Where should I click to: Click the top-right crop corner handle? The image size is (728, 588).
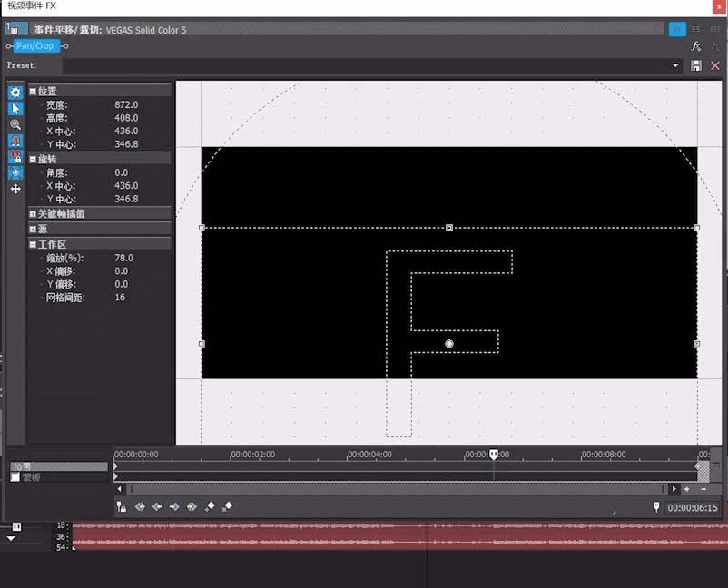697,228
